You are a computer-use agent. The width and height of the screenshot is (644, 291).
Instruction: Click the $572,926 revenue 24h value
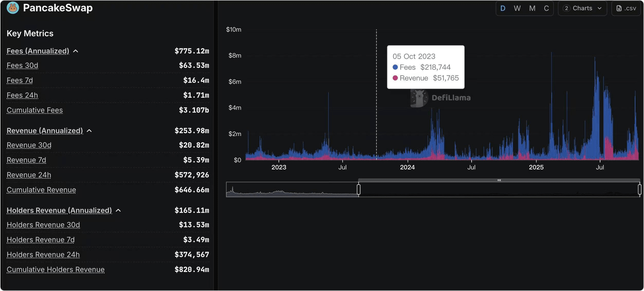click(x=192, y=175)
